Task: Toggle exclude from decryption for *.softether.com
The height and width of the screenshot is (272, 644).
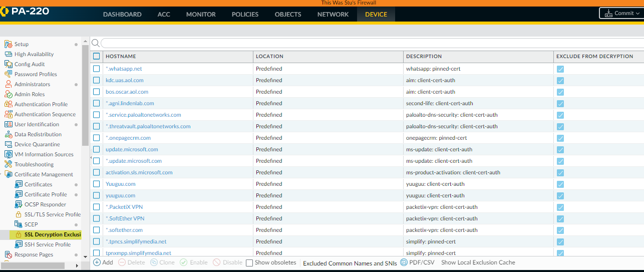Action: point(560,230)
